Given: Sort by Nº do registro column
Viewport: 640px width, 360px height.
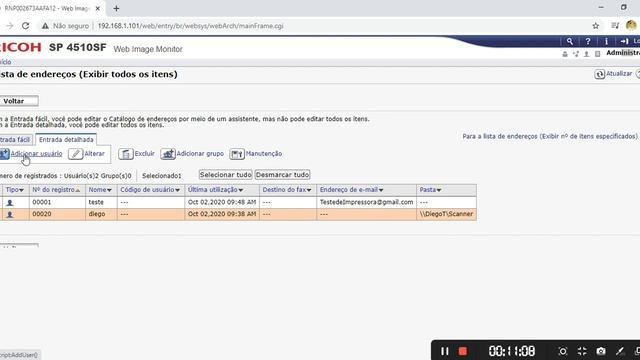Looking at the screenshot, I should (x=56, y=190).
